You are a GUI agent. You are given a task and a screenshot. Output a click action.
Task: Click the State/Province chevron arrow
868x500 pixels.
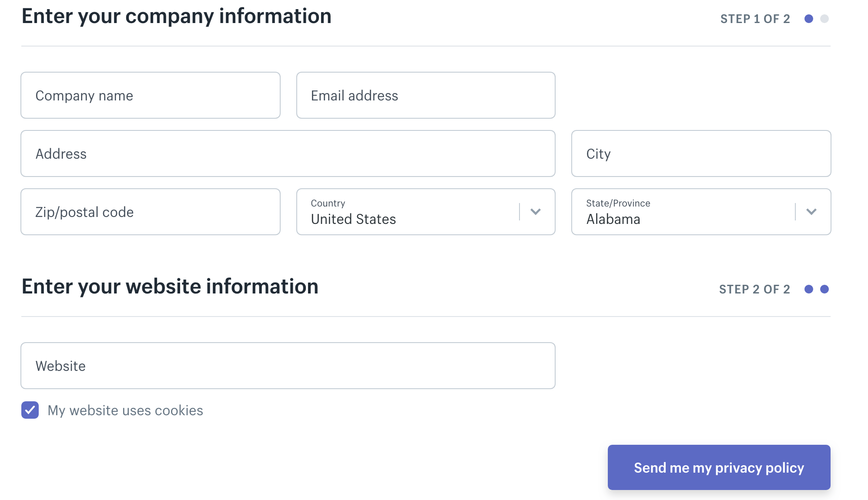(811, 212)
